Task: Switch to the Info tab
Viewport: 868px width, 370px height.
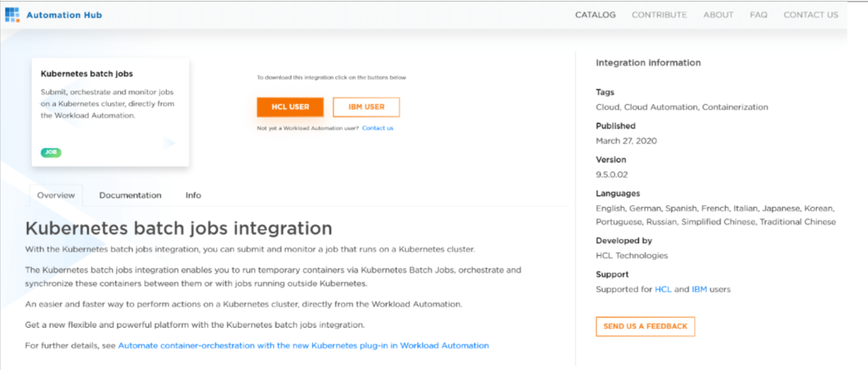Action: (193, 195)
